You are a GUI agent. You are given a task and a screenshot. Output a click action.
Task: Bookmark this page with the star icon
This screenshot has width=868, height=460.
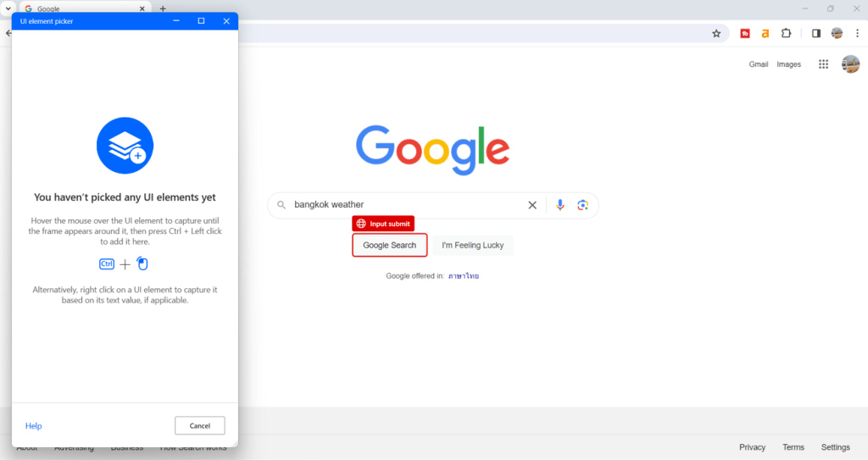(x=716, y=34)
